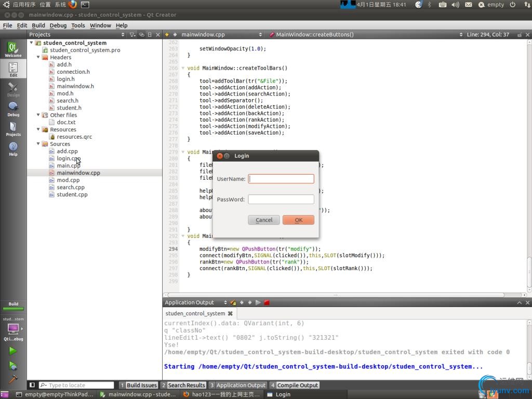
Task: Open the Help mode icon in sidebar
Action: tap(13, 149)
